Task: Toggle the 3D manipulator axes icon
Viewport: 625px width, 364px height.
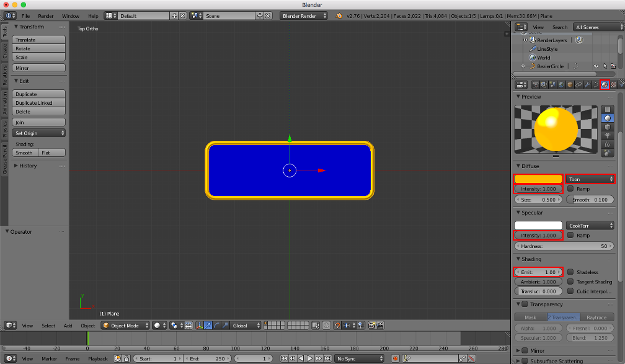Action: (199, 326)
